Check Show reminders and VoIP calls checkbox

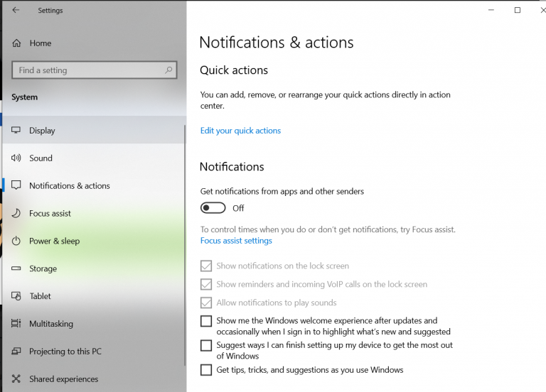[x=206, y=284]
